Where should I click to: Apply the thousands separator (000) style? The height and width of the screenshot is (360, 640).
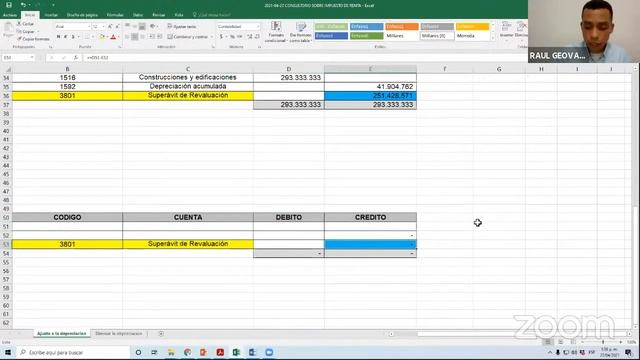coord(240,37)
